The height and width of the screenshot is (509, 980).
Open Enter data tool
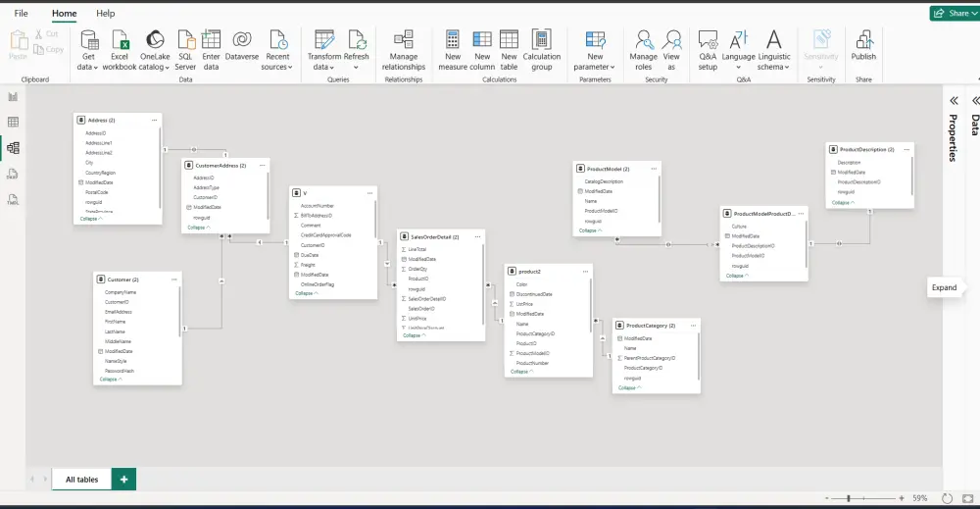212,51
